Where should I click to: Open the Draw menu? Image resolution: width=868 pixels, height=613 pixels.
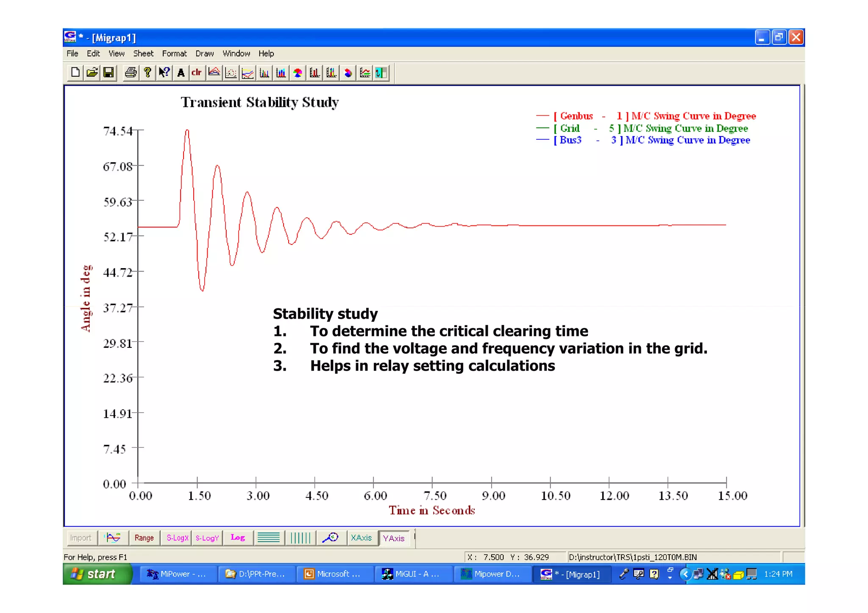point(205,53)
